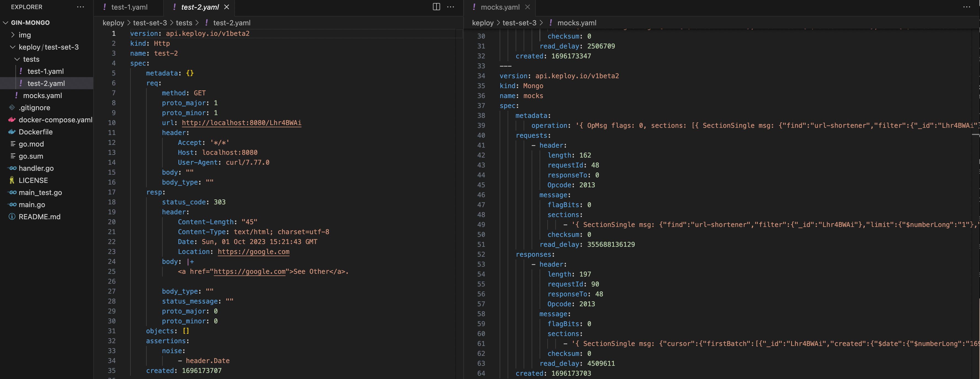980x379 pixels.
Task: Click test-2.yaml in the breadcrumb
Action: (x=231, y=23)
